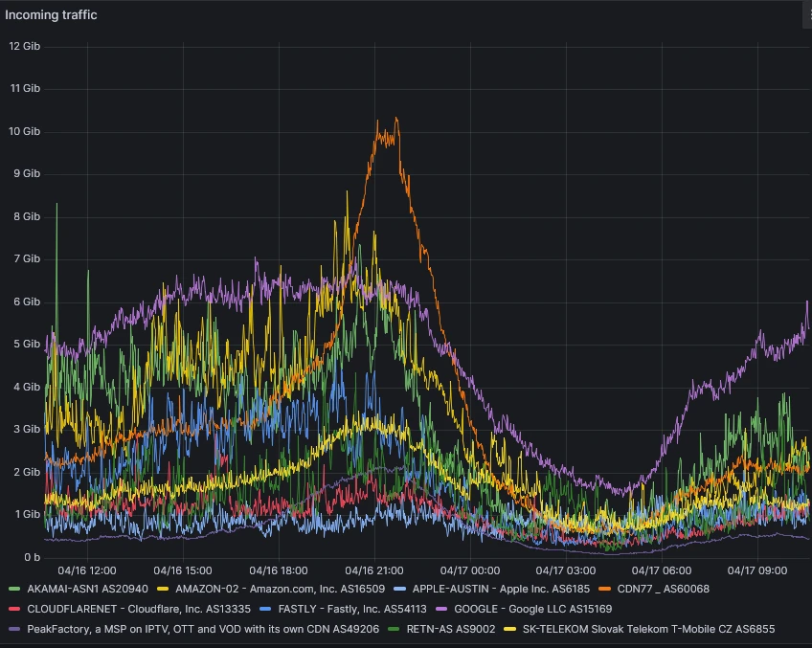Screen dimensions: 812x648
Task: Open the panel menu three-dots icon
Action: coord(805,15)
